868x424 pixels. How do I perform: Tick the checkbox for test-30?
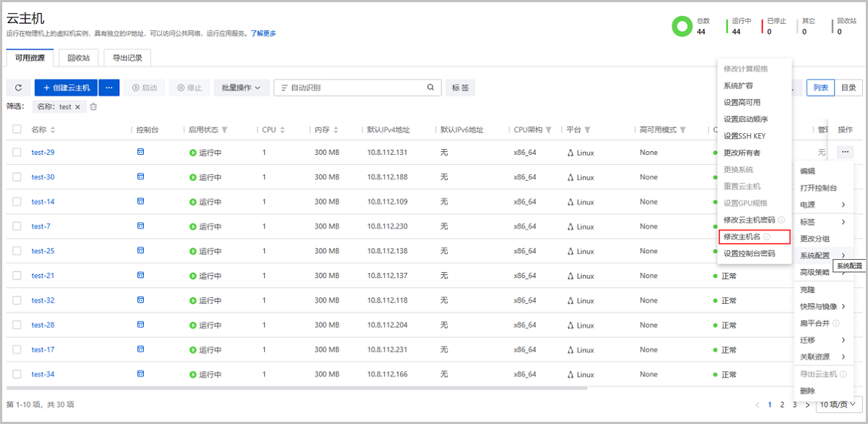point(17,177)
